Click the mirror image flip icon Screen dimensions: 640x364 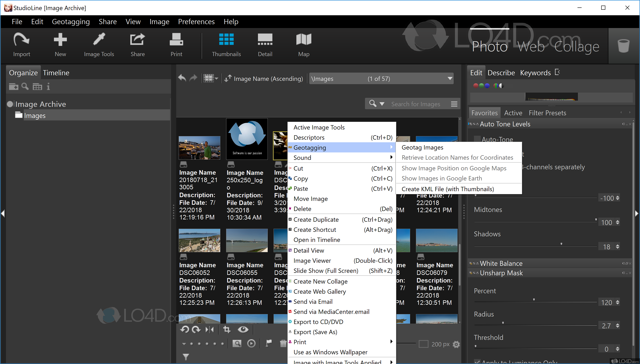click(x=210, y=330)
